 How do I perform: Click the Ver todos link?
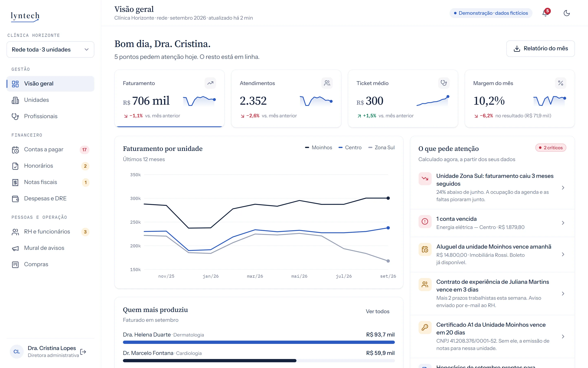(x=377, y=311)
